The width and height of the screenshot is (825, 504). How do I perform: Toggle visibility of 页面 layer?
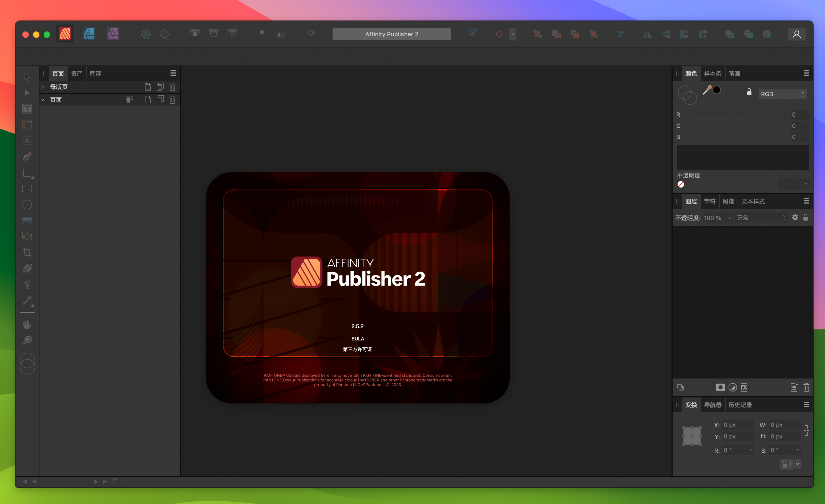[x=44, y=100]
